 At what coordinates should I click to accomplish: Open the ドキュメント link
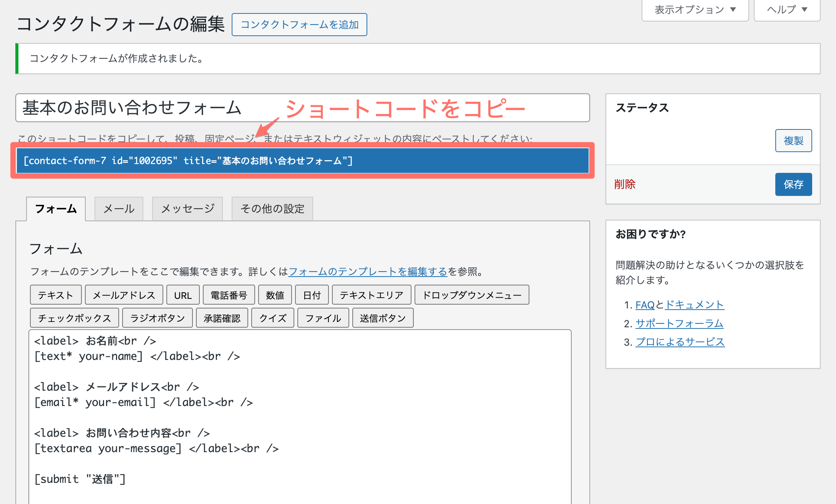coord(695,305)
